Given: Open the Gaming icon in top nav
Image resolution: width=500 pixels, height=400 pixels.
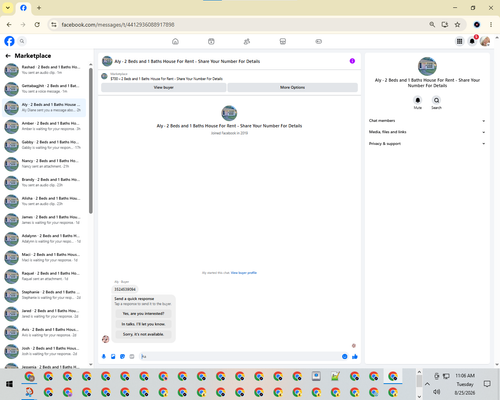Looking at the screenshot, I should (x=319, y=41).
